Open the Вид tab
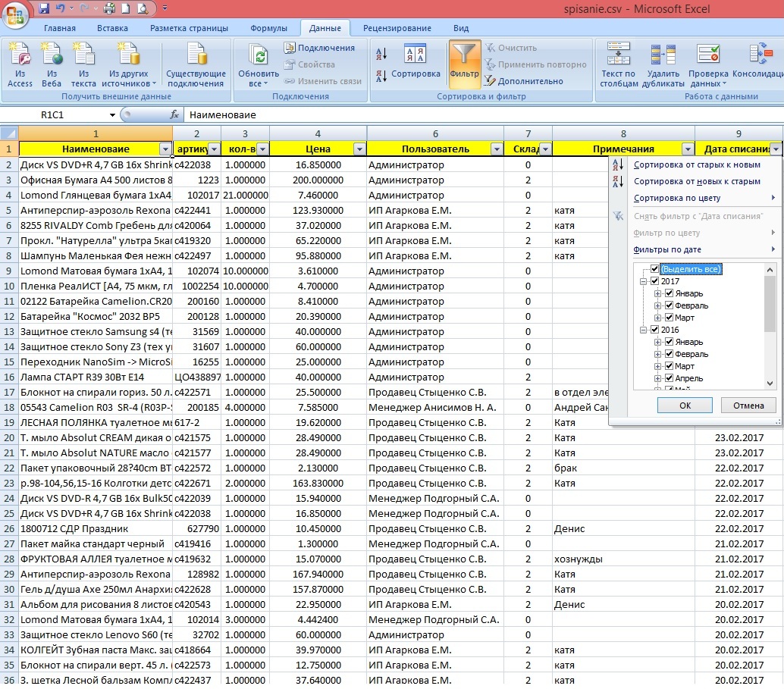 [461, 28]
